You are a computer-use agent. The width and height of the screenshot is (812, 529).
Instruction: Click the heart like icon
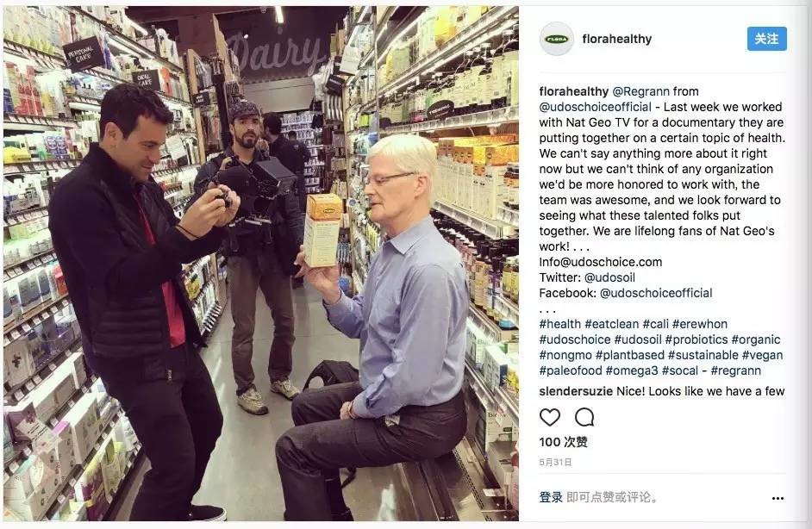click(549, 417)
